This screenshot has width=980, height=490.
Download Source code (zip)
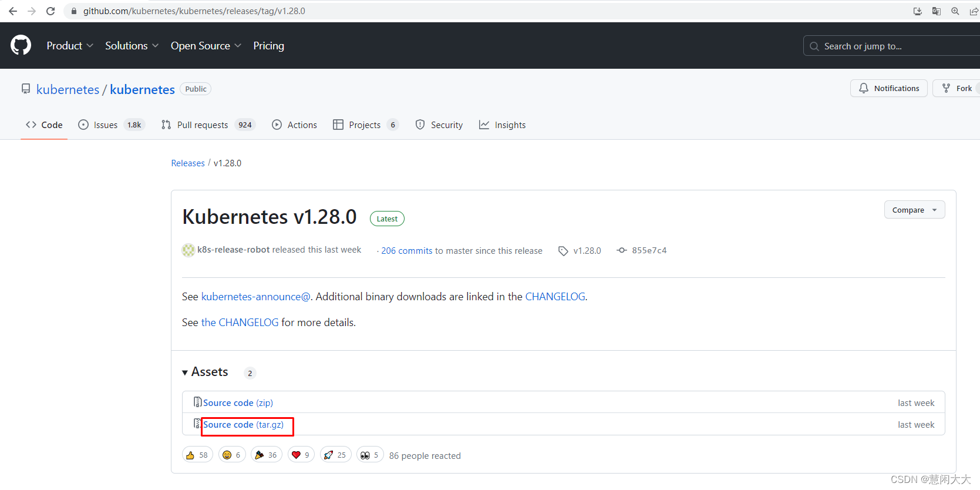[x=238, y=402]
